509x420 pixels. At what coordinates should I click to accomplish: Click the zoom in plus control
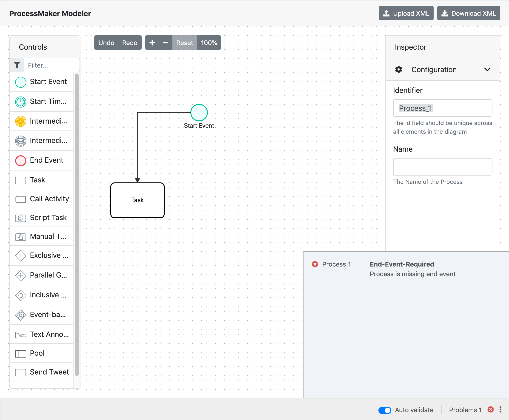click(x=152, y=42)
